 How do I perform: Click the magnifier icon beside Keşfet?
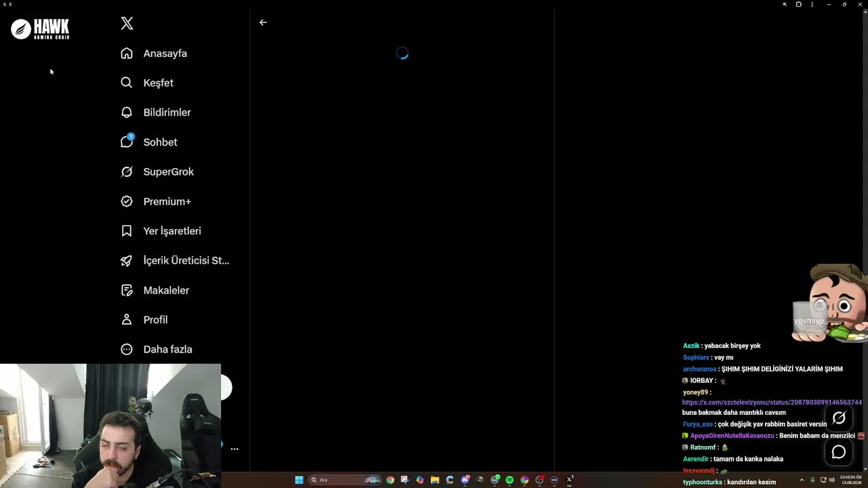127,83
